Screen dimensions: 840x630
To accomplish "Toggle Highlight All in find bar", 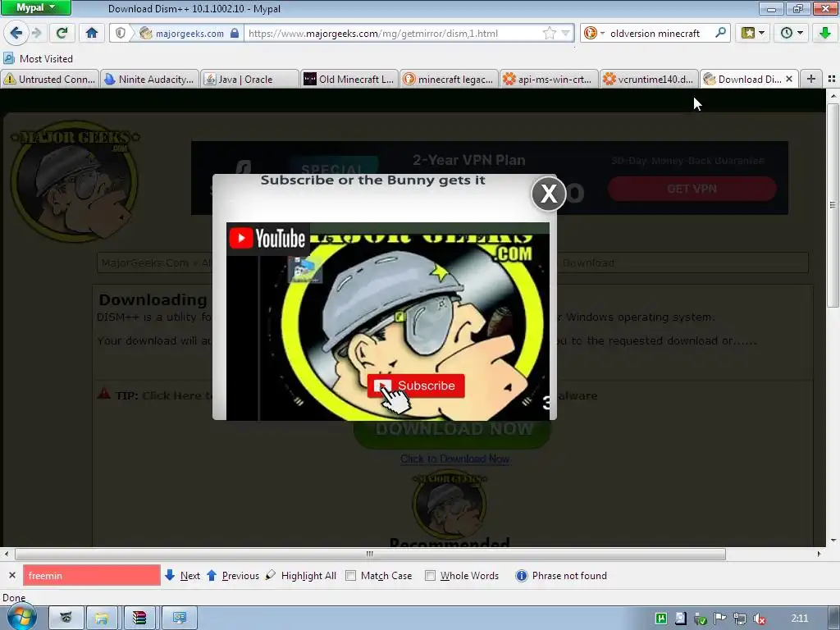I will coord(301,575).
